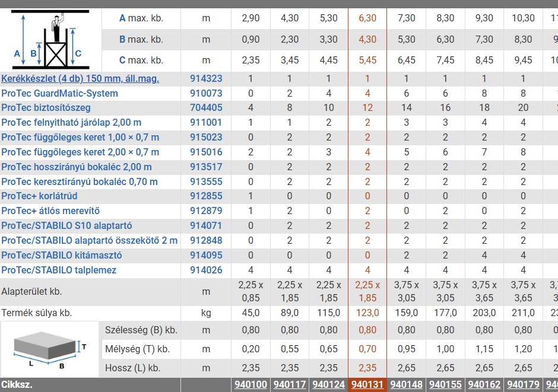Select ProTec függőleges keret 2,00 × 0,7 m
Viewport: 558px width, 392px height.
pyautogui.click(x=80, y=152)
